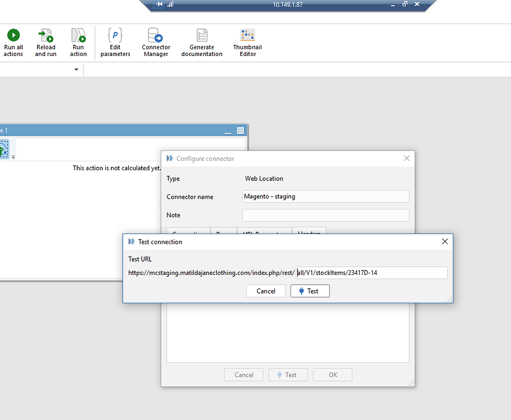
Task: Click the app logo icon in the Configure connector title bar
Action: point(170,158)
